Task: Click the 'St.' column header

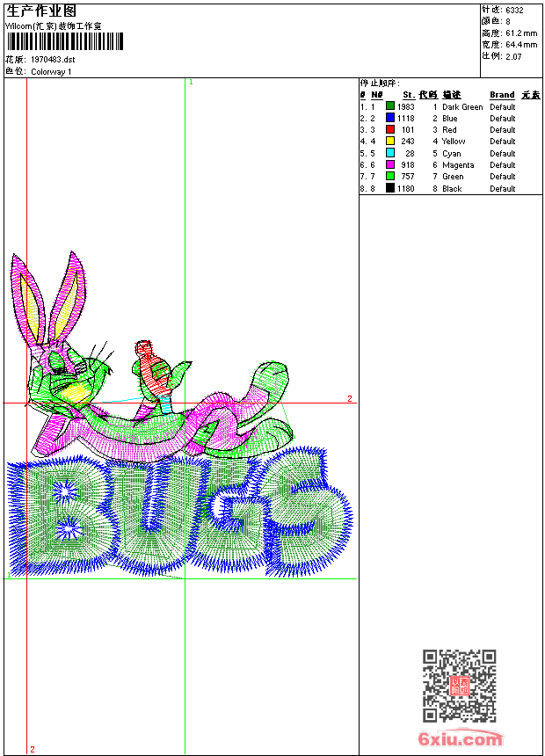Action: point(409,95)
